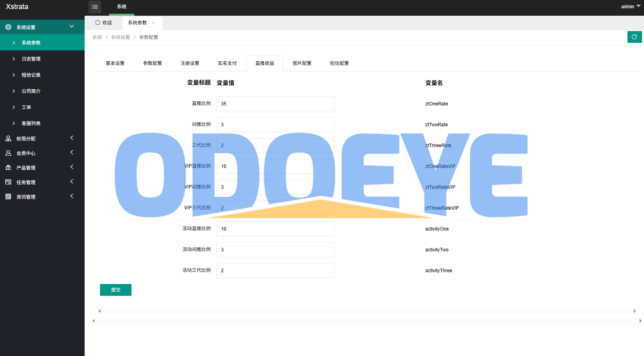Click the 系统设置 gear icon
Screen dimensions: 644x356
8,27
